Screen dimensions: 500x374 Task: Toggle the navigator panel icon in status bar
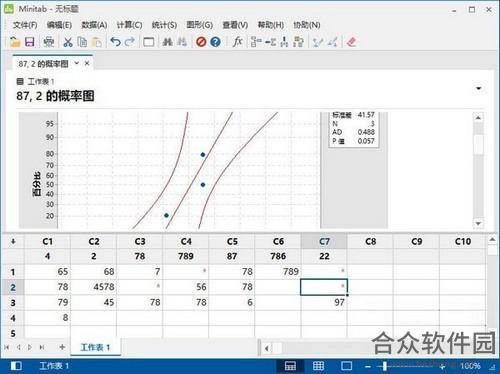coord(16,366)
